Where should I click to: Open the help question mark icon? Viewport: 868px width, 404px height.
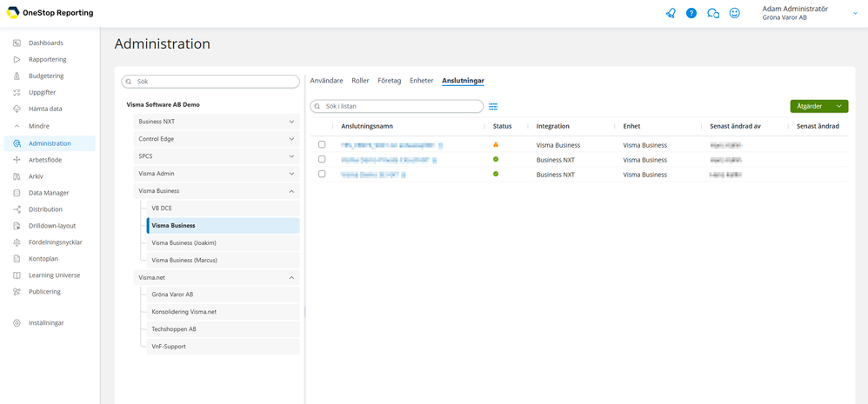point(691,13)
